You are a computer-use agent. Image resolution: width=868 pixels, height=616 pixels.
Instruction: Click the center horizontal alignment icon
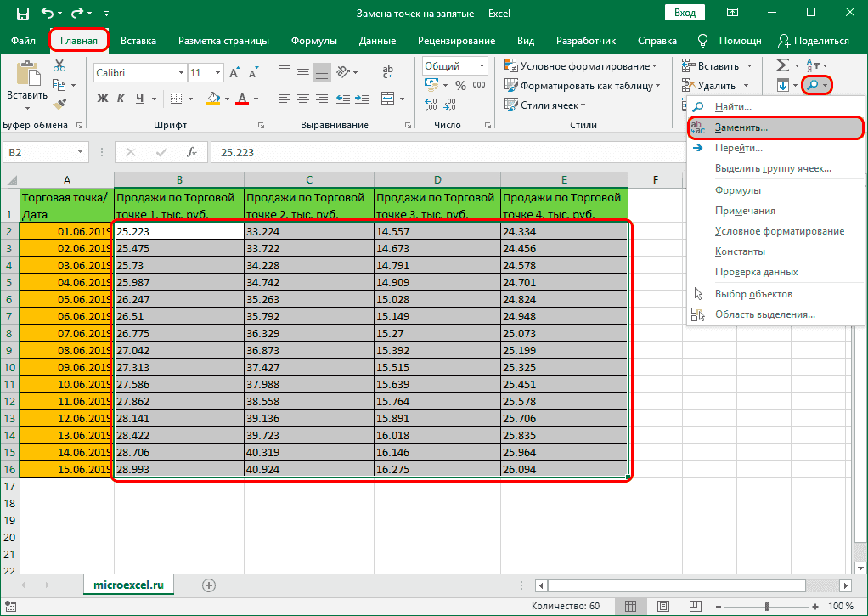(303, 98)
